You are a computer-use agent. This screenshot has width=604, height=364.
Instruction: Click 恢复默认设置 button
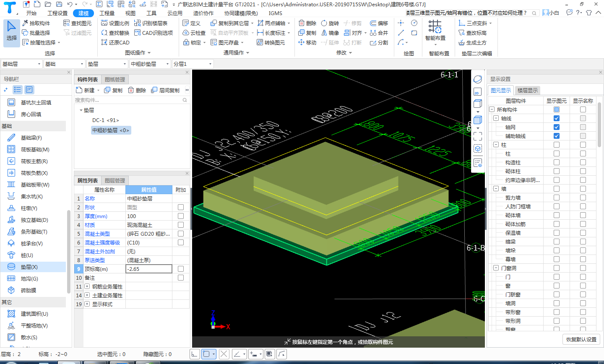(581, 339)
